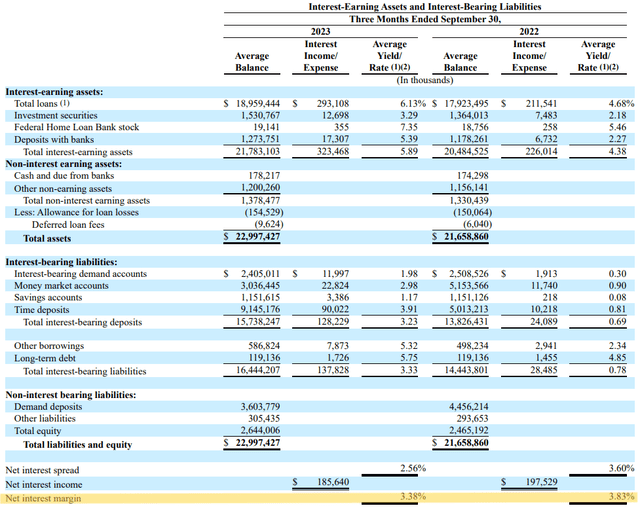Click the 2022 interest expense total 28,485
Screen dimensions: 640x508
pos(544,370)
